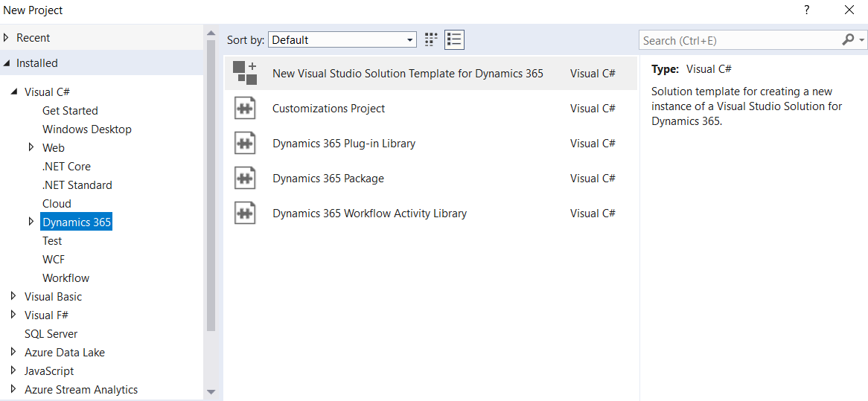The width and height of the screenshot is (868, 401).
Task: Open the help question mark button
Action: (806, 10)
